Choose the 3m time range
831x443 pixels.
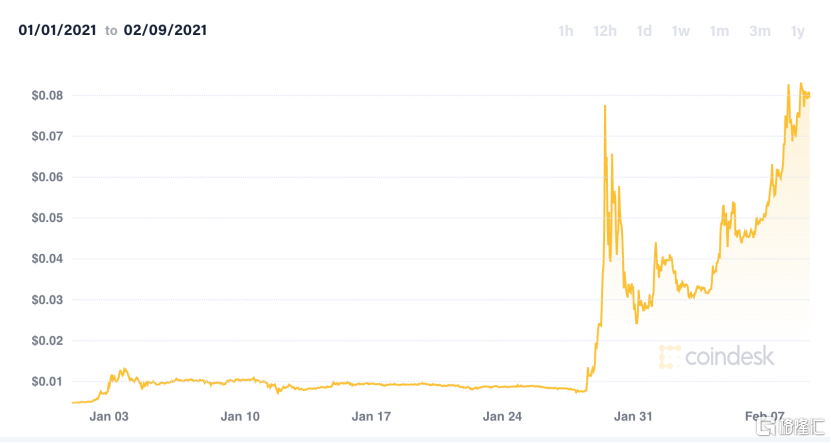pyautogui.click(x=760, y=31)
